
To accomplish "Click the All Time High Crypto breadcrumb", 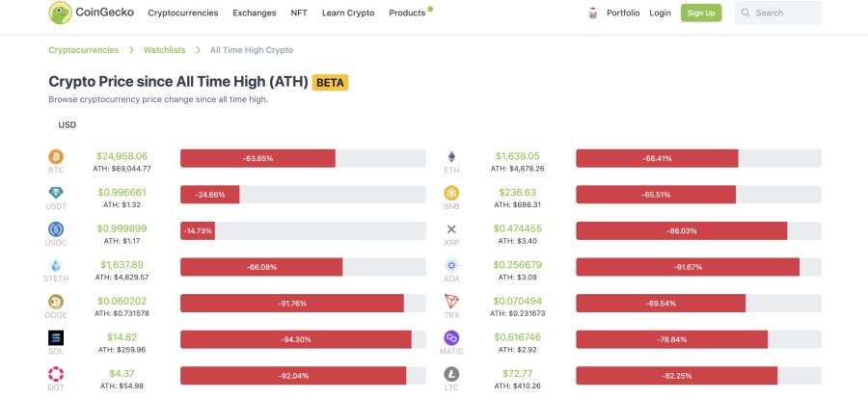I will click(x=252, y=50).
